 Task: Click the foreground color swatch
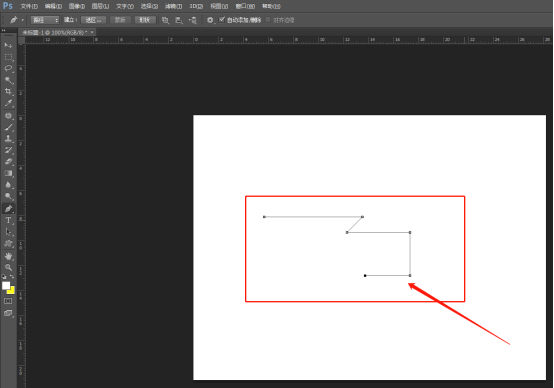6,286
